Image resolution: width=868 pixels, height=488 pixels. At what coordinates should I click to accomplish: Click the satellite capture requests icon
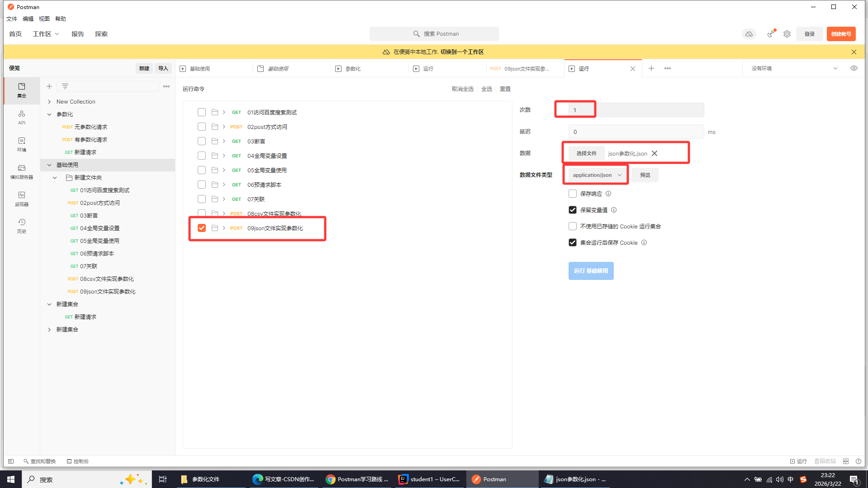pos(771,34)
